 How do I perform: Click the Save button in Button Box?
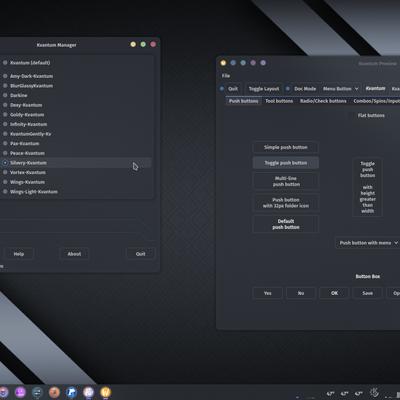(367, 293)
